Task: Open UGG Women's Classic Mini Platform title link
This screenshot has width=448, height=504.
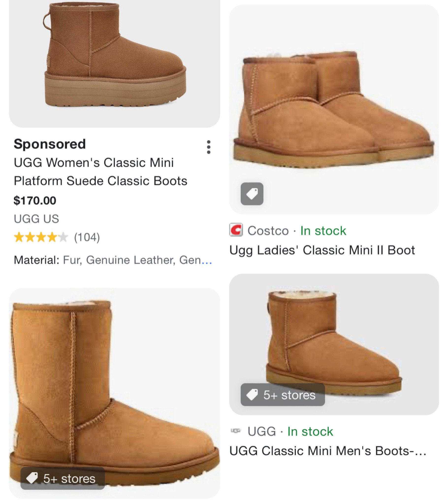Action: pos(100,172)
